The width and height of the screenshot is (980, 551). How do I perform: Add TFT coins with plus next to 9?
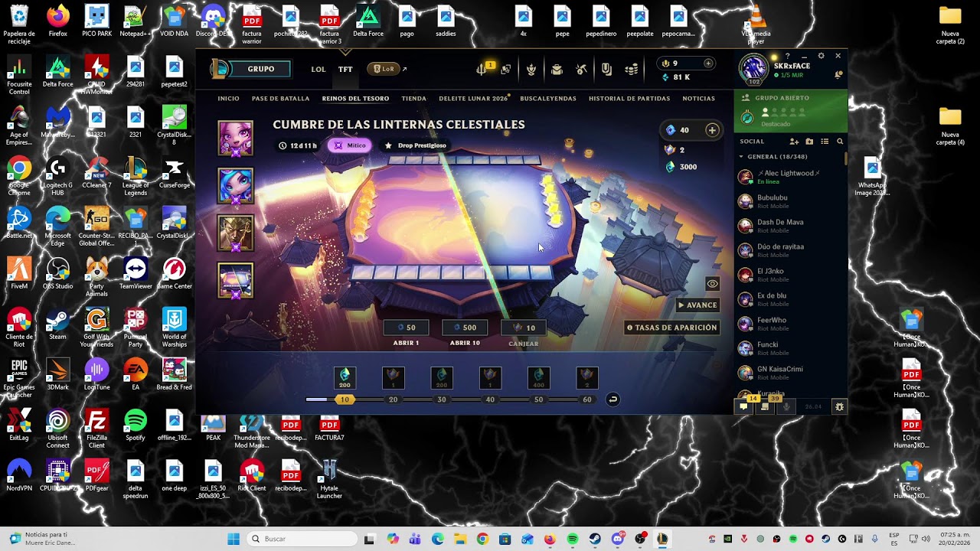point(708,64)
